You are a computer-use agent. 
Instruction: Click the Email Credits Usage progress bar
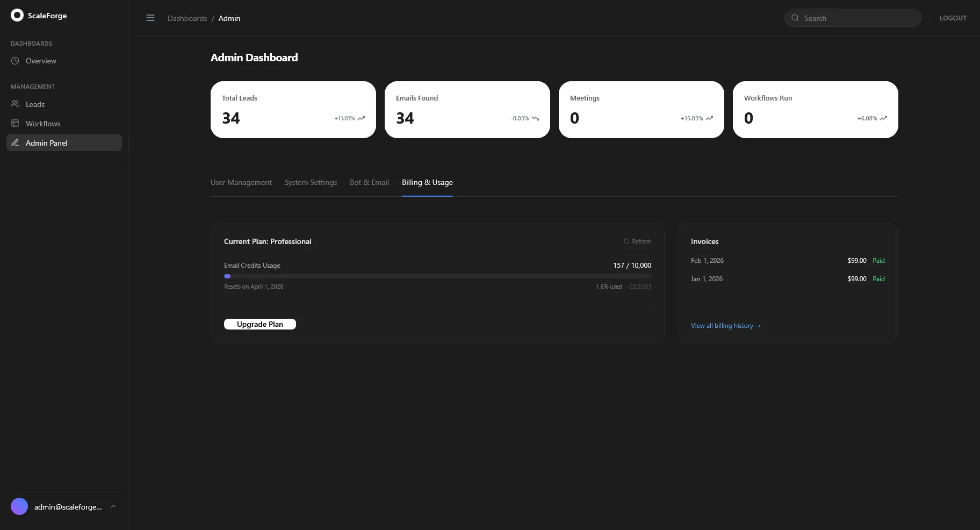(437, 276)
